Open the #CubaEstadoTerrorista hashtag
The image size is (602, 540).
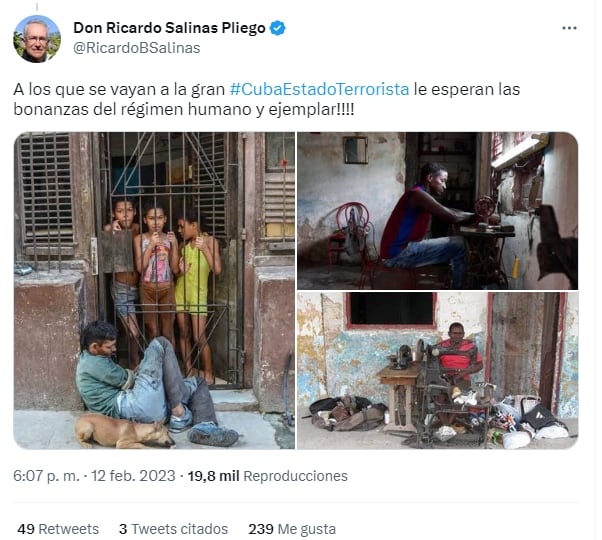pyautogui.click(x=319, y=89)
